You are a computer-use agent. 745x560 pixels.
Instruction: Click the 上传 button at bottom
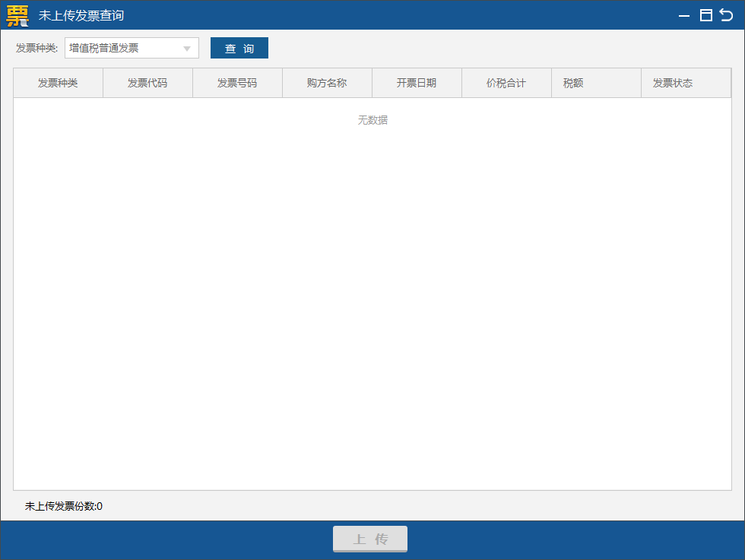370,539
